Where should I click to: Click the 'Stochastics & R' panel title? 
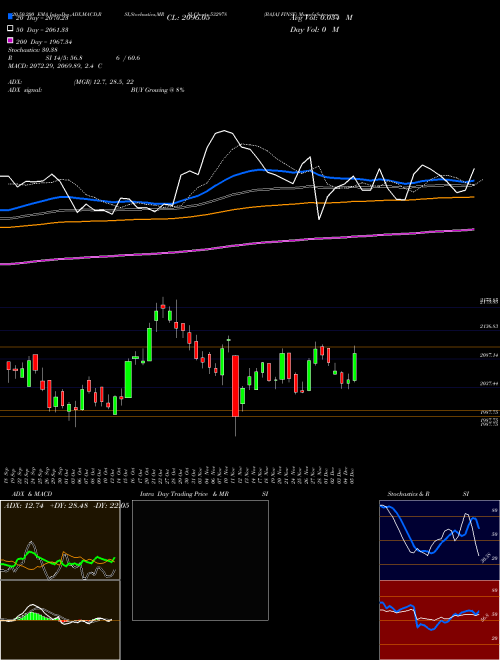(x=408, y=494)
